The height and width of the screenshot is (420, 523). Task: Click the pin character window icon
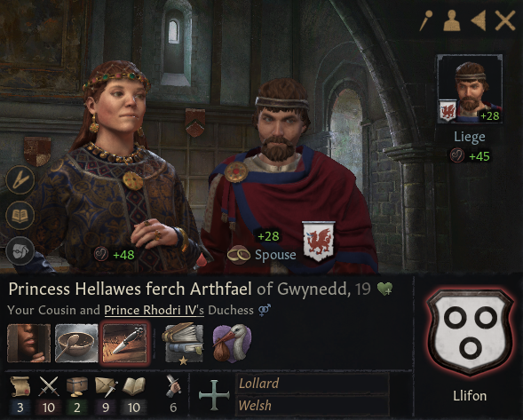pyautogui.click(x=426, y=20)
